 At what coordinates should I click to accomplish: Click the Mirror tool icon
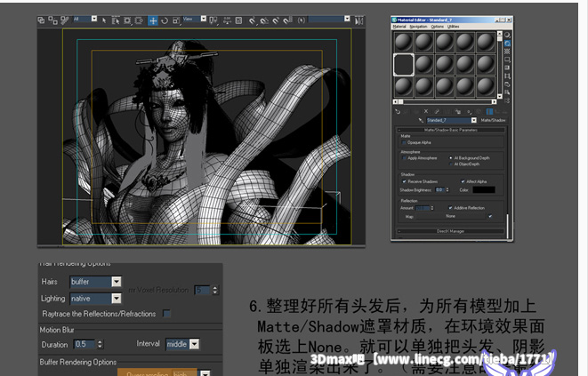(x=358, y=20)
